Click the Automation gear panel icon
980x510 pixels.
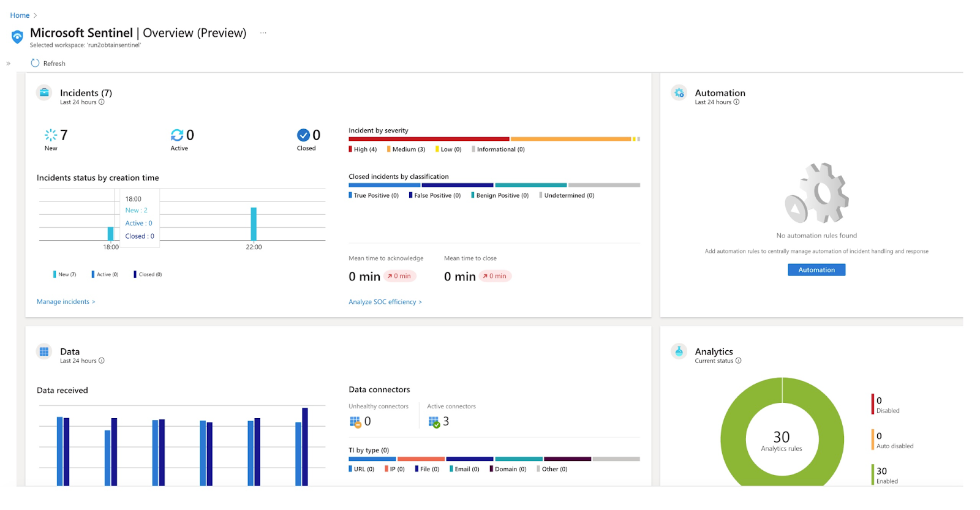679,93
